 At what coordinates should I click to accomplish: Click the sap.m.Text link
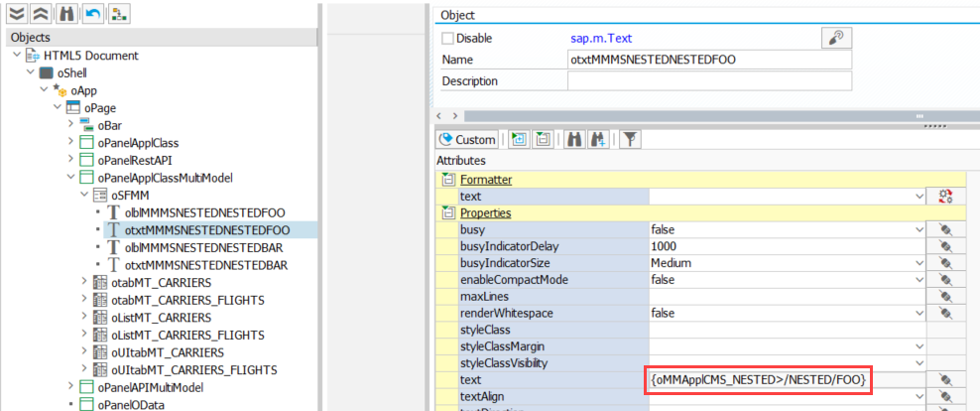coord(601,38)
